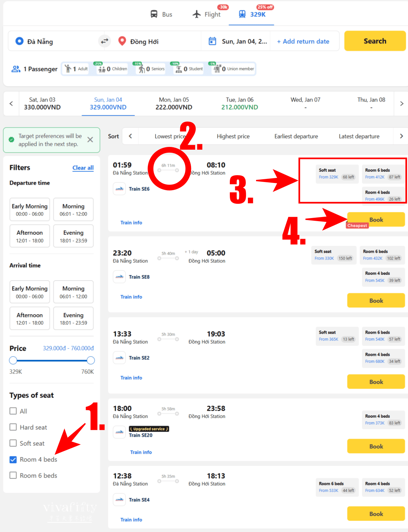Toggle Departure Morning 06:01 - 12:00 filter
408x532 pixels.
tap(73, 210)
